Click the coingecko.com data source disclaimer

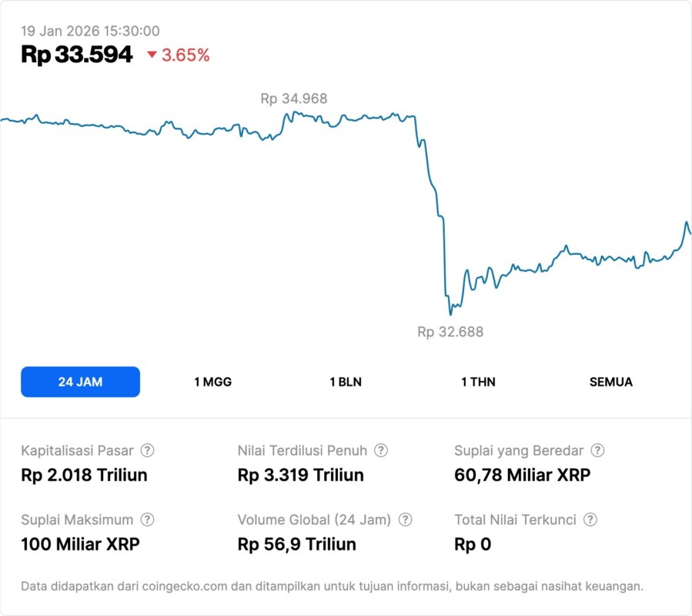pos(332,586)
